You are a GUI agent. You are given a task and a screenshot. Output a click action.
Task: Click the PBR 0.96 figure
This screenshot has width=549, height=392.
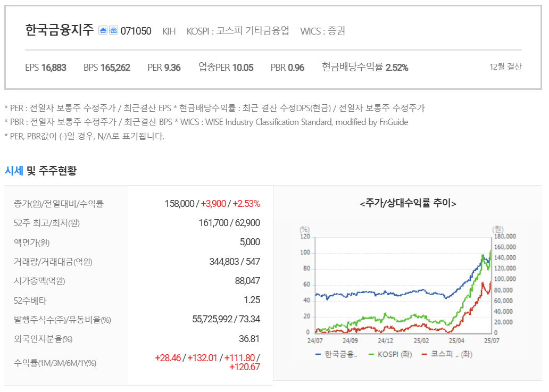(x=287, y=68)
